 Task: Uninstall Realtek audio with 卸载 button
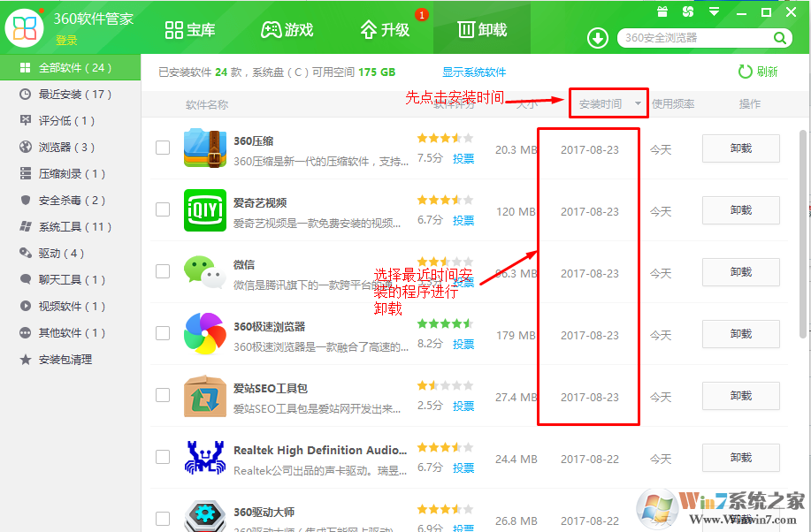pyautogui.click(x=740, y=458)
